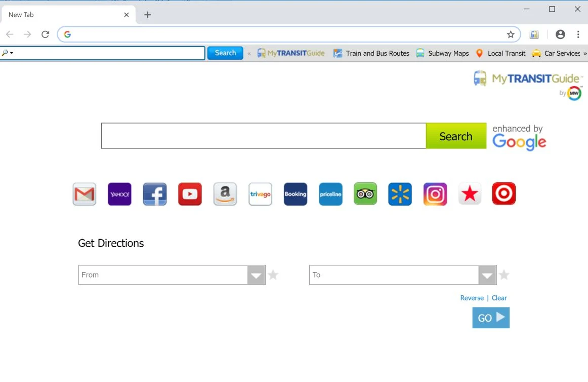
Task: Expand the To location dropdown arrow
Action: pyautogui.click(x=487, y=275)
